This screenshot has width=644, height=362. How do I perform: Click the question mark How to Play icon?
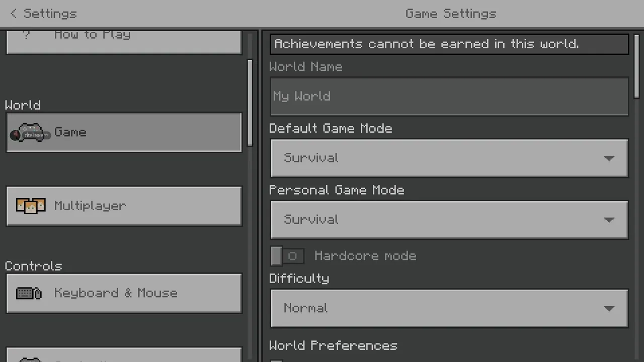click(27, 35)
